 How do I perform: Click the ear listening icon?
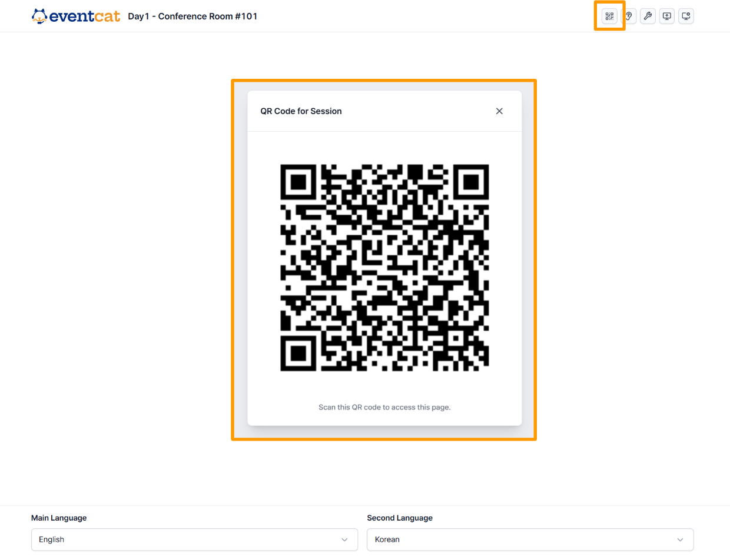(x=629, y=16)
